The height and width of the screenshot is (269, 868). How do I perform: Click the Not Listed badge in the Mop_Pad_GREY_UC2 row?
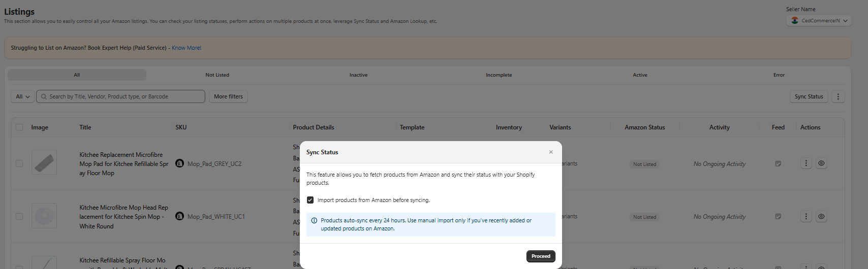pos(644,164)
